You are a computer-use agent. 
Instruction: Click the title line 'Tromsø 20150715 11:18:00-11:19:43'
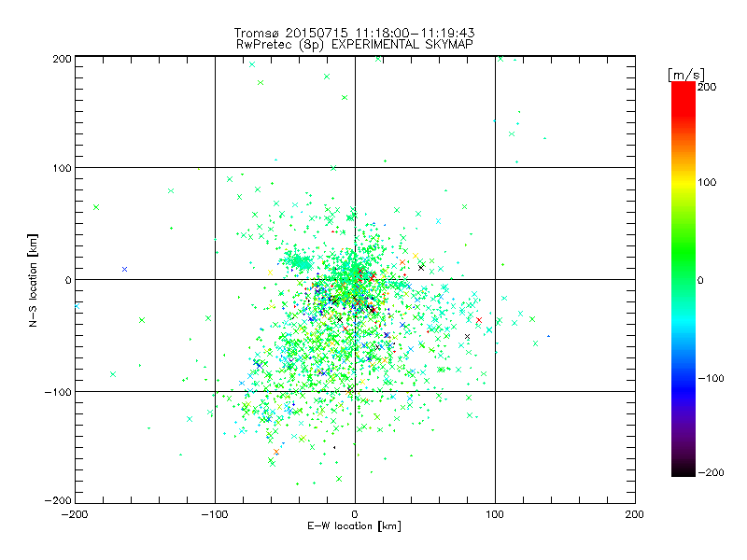pyautogui.click(x=355, y=33)
